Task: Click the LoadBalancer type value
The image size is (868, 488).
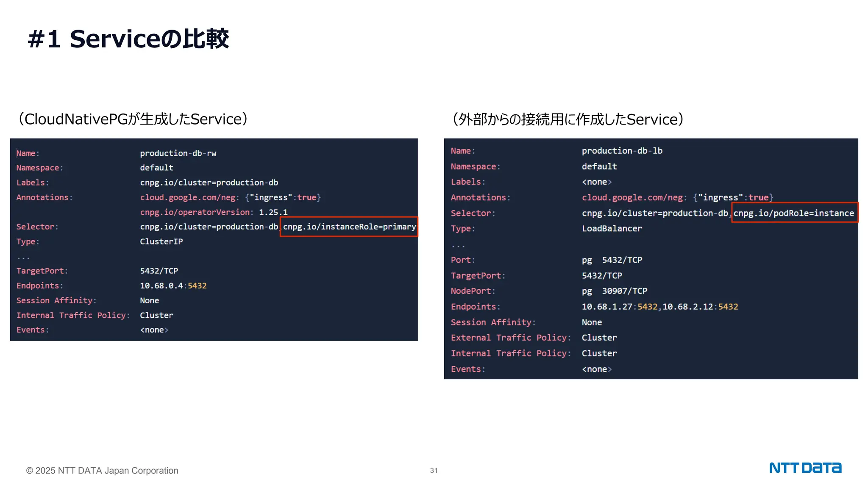Action: [612, 229]
